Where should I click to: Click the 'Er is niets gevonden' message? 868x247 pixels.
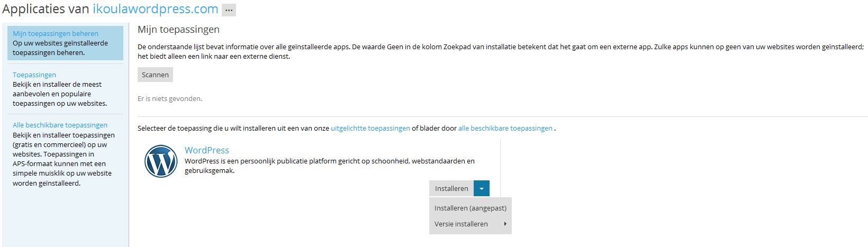click(x=170, y=98)
